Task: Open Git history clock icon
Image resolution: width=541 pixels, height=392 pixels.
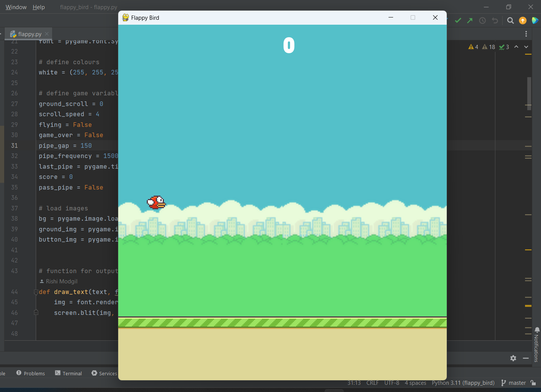Action: (482, 21)
